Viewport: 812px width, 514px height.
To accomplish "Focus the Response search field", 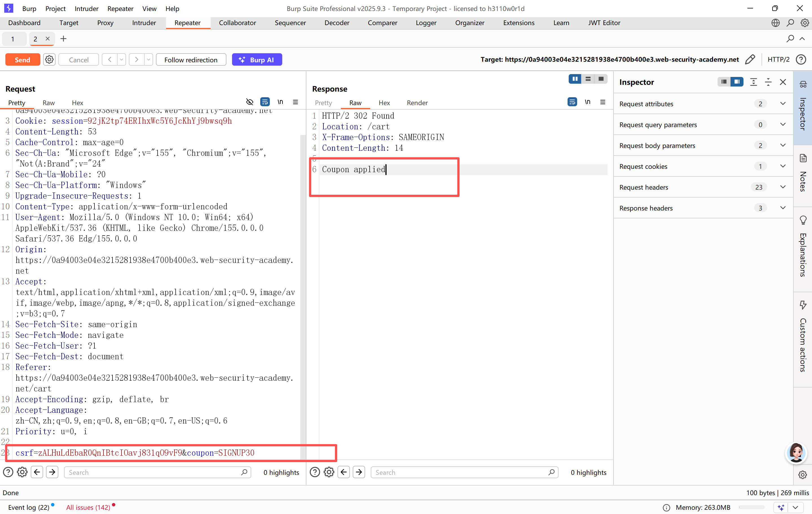I will (x=464, y=472).
